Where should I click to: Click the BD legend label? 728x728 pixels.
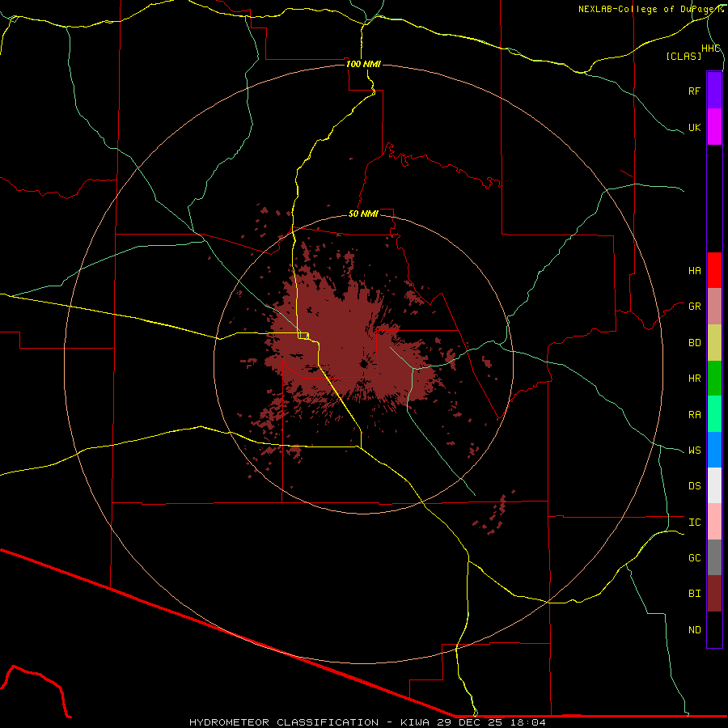pos(694,343)
